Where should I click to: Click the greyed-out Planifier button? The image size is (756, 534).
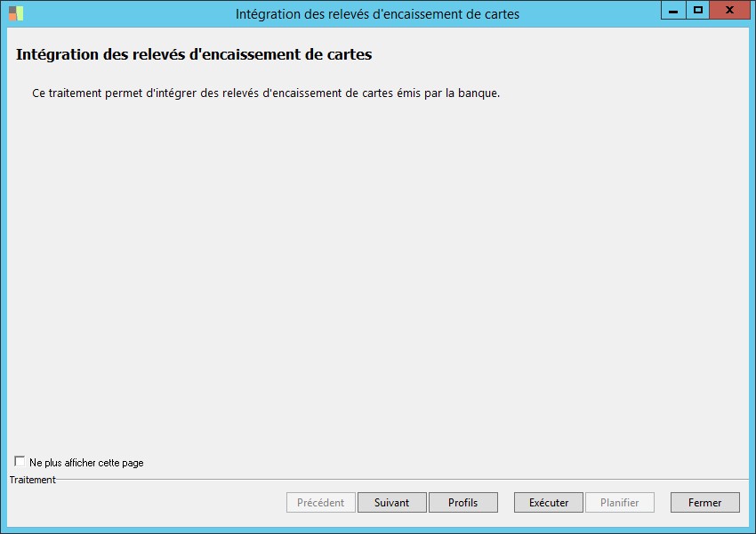coord(620,503)
